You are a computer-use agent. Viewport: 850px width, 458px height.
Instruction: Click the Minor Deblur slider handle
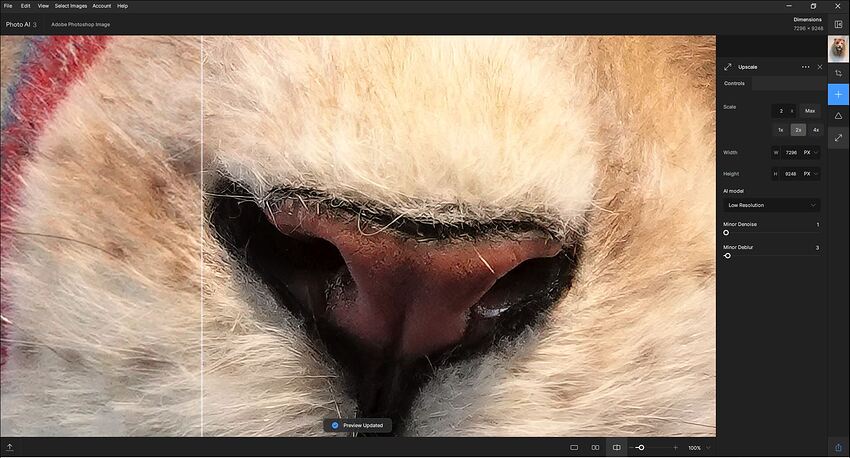tap(728, 256)
